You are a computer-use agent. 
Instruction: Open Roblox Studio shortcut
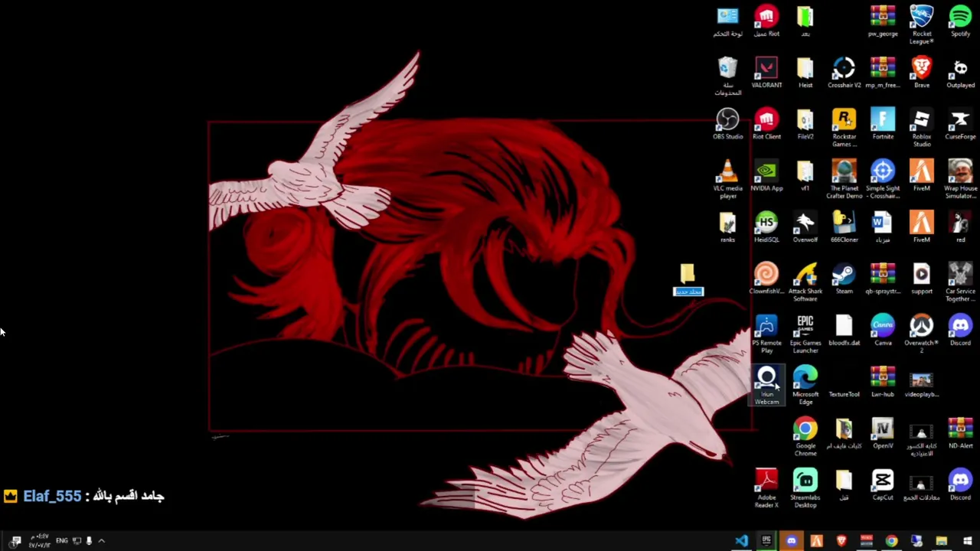coord(922,128)
